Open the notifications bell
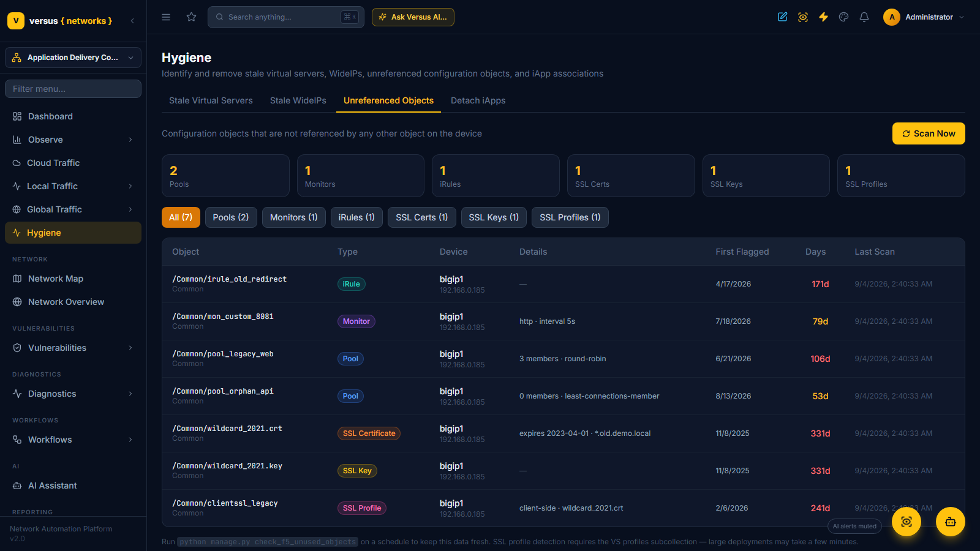Image resolution: width=980 pixels, height=551 pixels. click(x=864, y=17)
